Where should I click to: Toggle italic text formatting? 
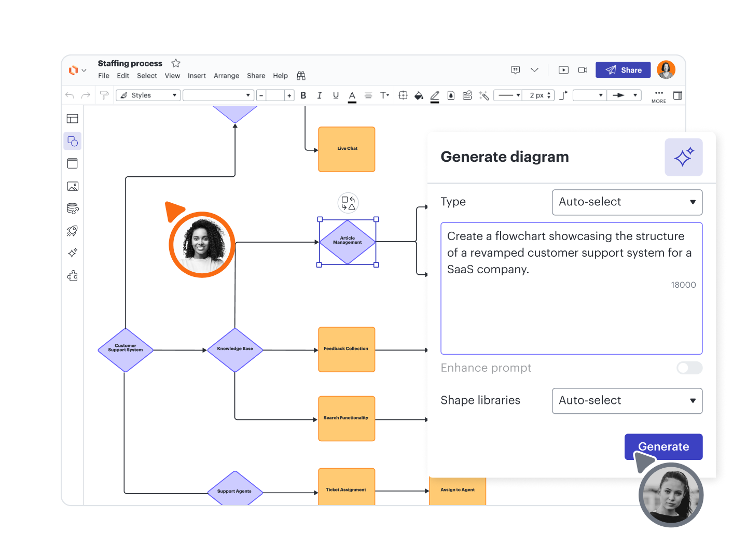(x=320, y=95)
